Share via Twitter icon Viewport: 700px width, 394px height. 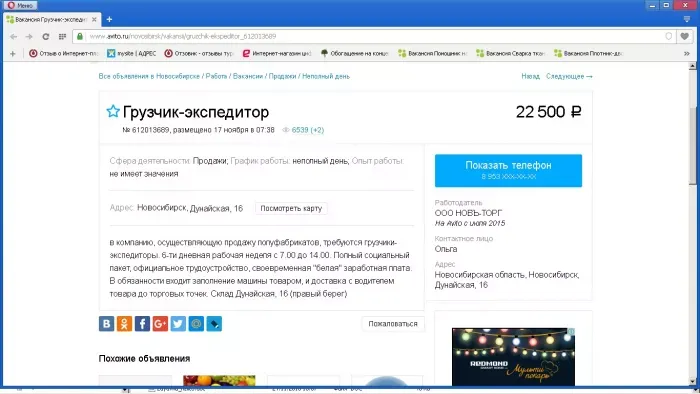coord(178,323)
